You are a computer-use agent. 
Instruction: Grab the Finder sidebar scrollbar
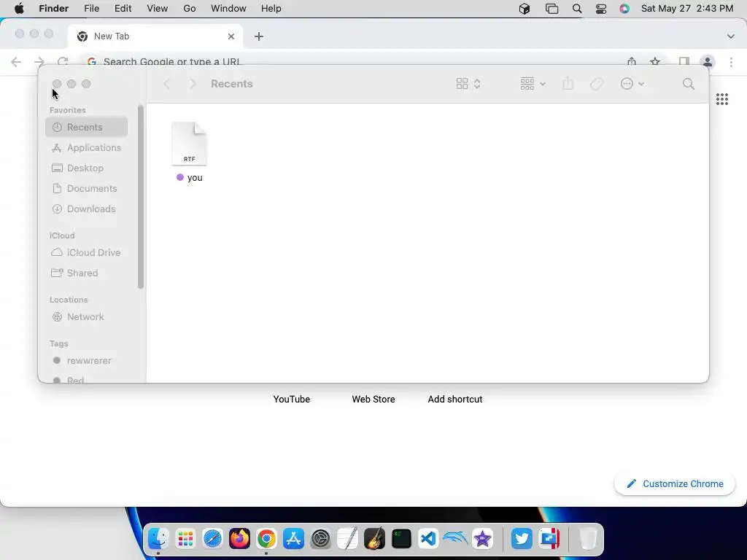[x=141, y=197]
